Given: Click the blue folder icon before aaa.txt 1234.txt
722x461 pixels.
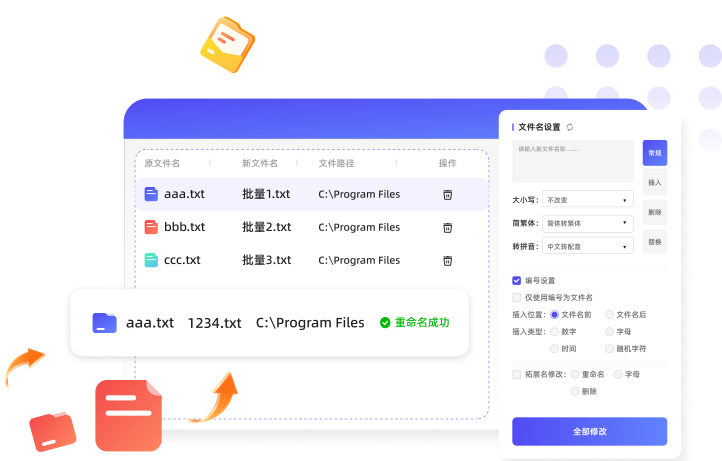Looking at the screenshot, I should pos(105,323).
